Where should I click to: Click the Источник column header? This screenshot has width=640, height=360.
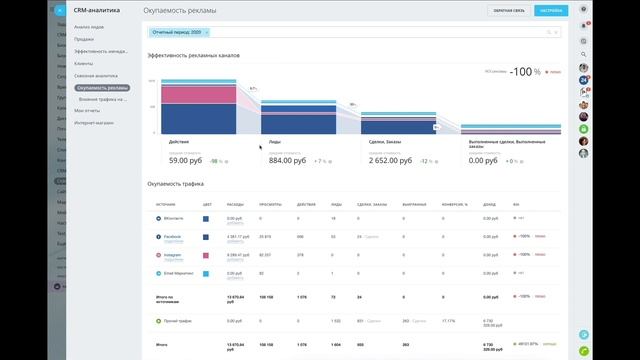coord(165,204)
